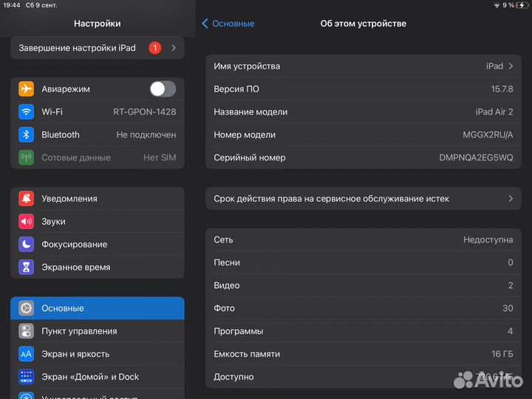Viewport: 532px width, 399px height.
Task: Open Экранное время settings
Action: point(98,267)
